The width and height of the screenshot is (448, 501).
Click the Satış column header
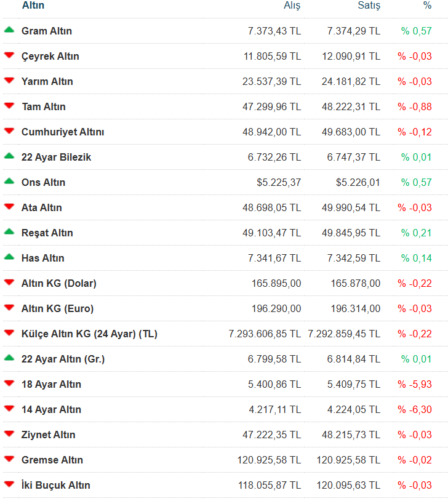[x=369, y=6]
